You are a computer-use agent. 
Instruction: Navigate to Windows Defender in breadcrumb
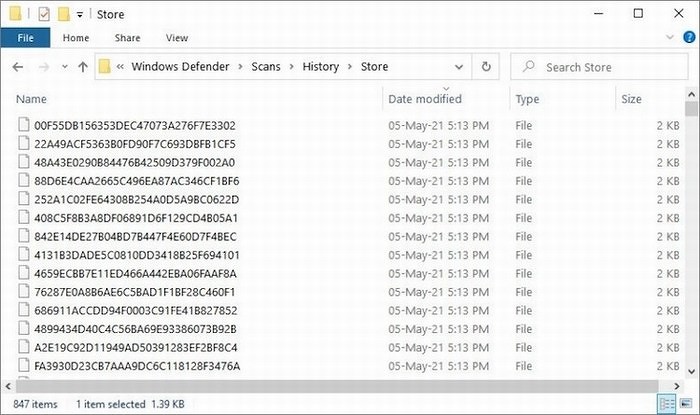[180, 66]
